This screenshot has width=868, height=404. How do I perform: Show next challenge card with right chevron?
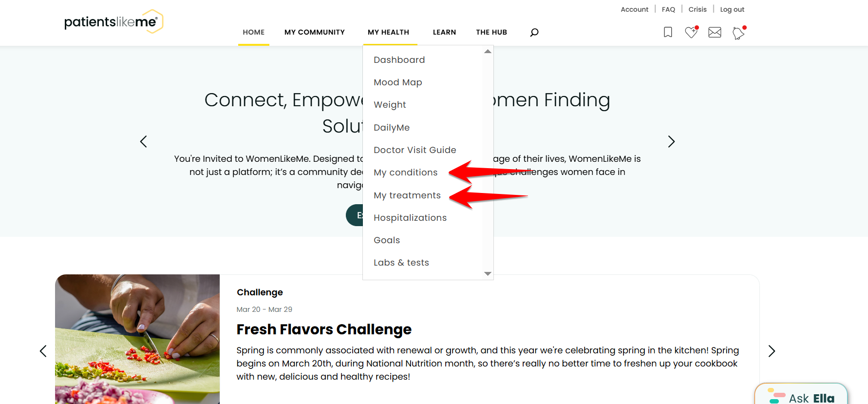tap(772, 351)
